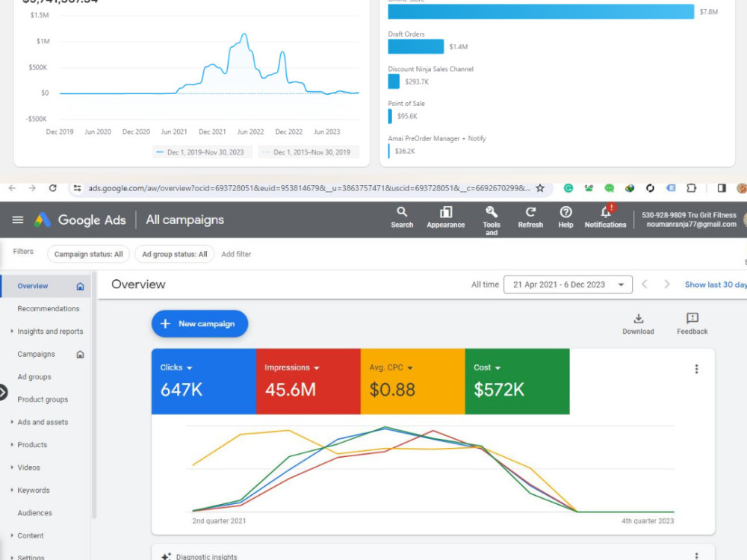Click the browser back arrow
Image resolution: width=747 pixels, height=560 pixels.
pyautogui.click(x=12, y=188)
